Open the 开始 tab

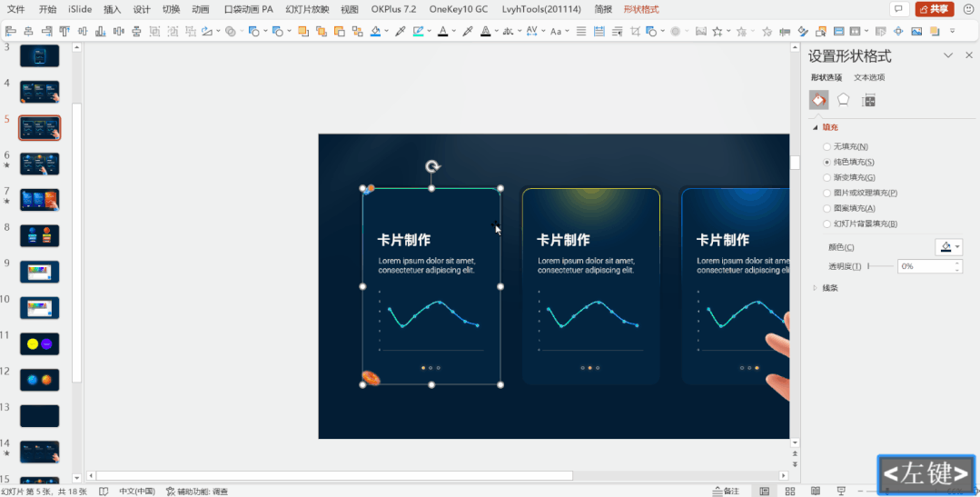click(47, 9)
